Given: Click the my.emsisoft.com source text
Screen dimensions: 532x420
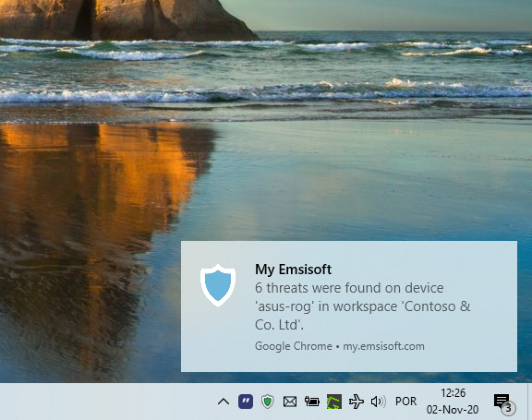Looking at the screenshot, I should click(383, 346).
